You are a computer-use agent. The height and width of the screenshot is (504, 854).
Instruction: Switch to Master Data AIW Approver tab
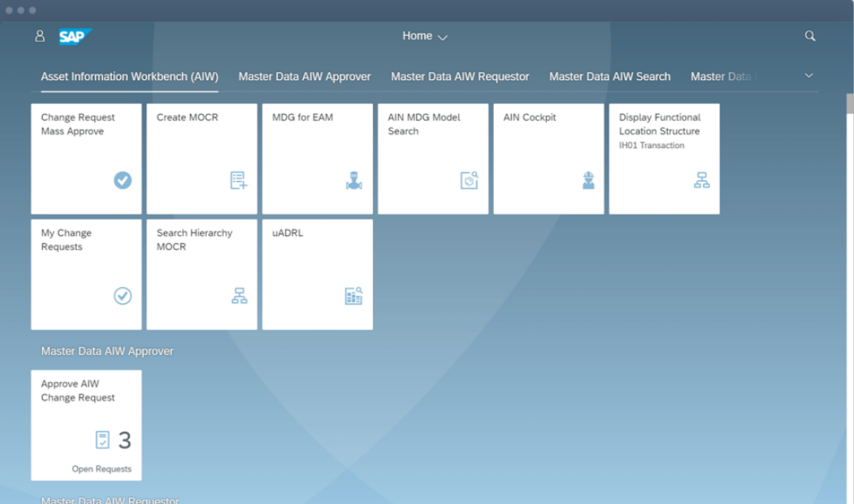point(305,77)
